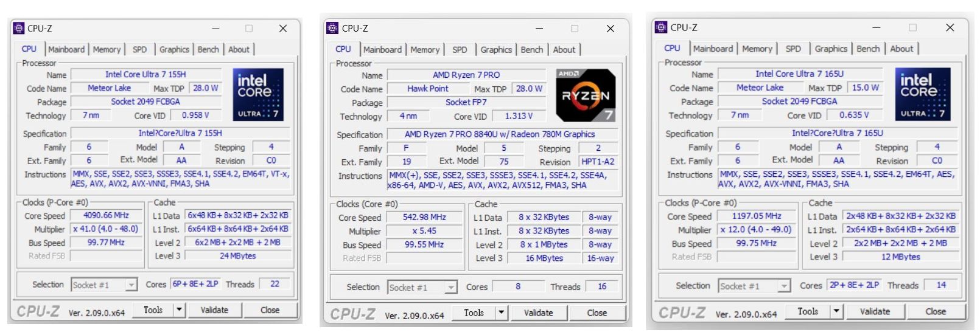Select Graphics tab in the Ryzen window
The height and width of the screenshot is (335, 980).
pyautogui.click(x=496, y=50)
